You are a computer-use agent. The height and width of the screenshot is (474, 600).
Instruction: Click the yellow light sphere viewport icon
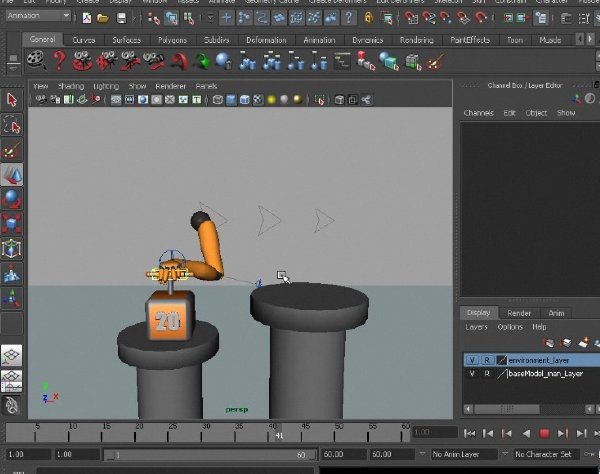[271, 100]
